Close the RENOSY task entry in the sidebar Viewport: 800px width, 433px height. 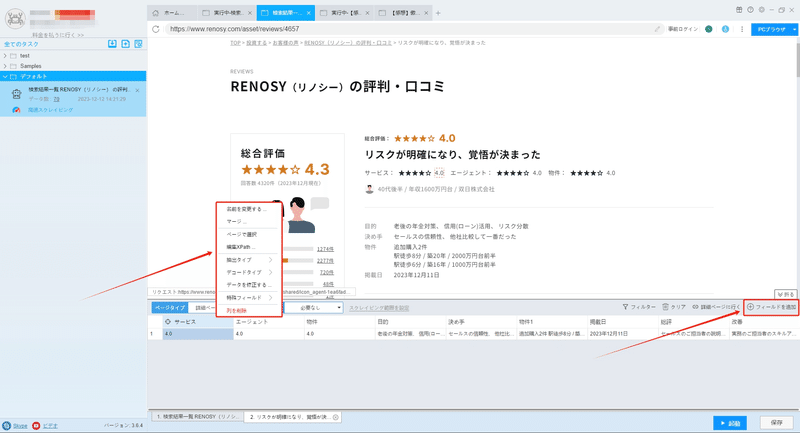tap(137, 90)
